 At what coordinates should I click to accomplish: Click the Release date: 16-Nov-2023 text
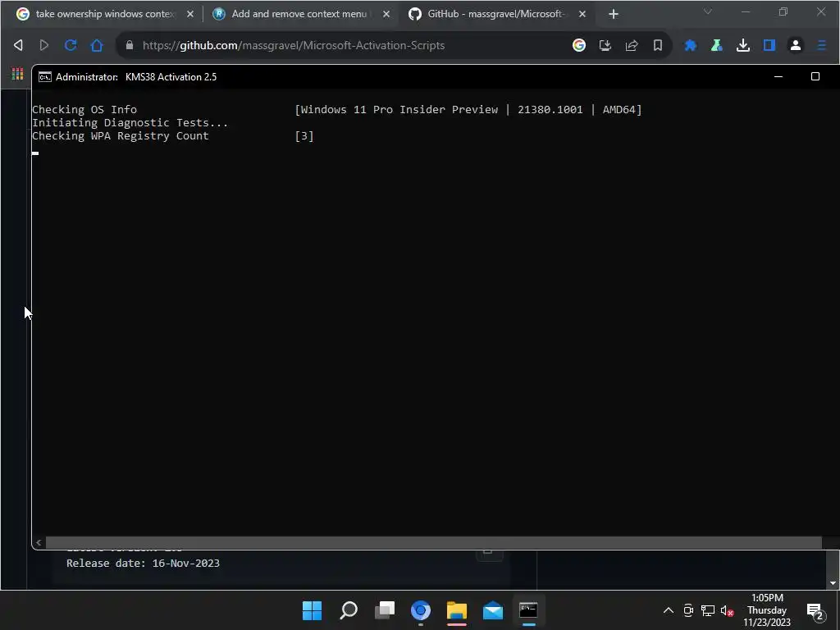[143, 563]
